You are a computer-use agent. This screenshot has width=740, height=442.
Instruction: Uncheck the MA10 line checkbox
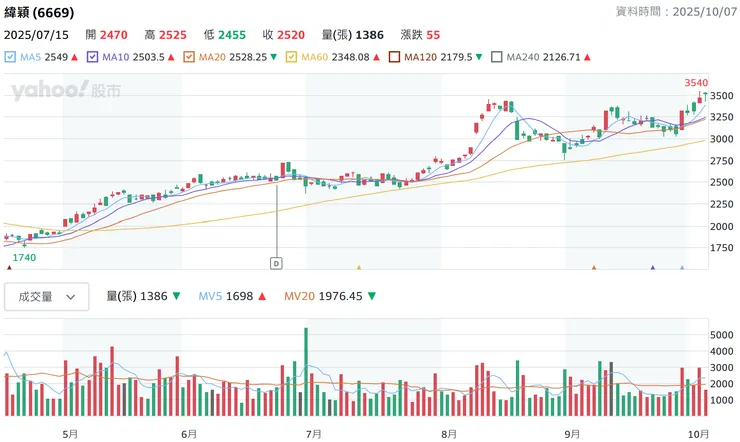coord(94,58)
